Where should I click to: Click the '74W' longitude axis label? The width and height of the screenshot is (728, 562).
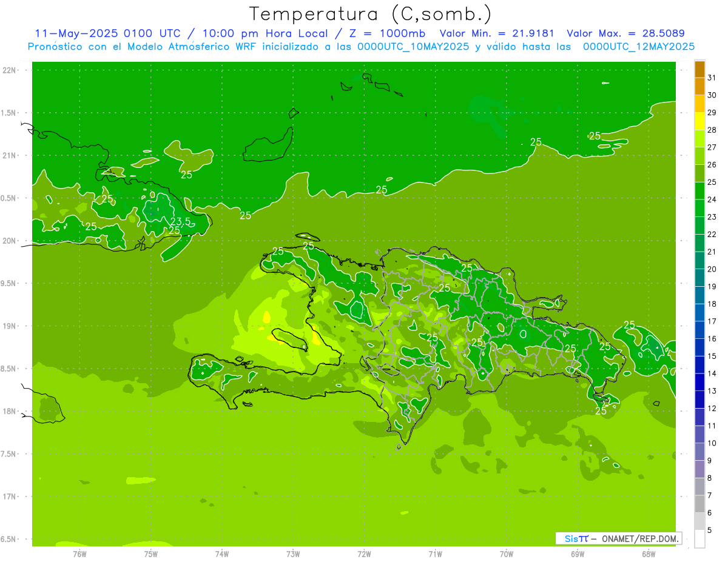[222, 554]
